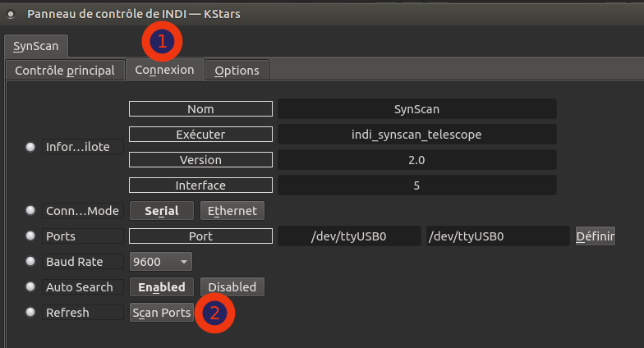The image size is (644, 348).
Task: Click the Auto Search status light
Action: coord(31,287)
